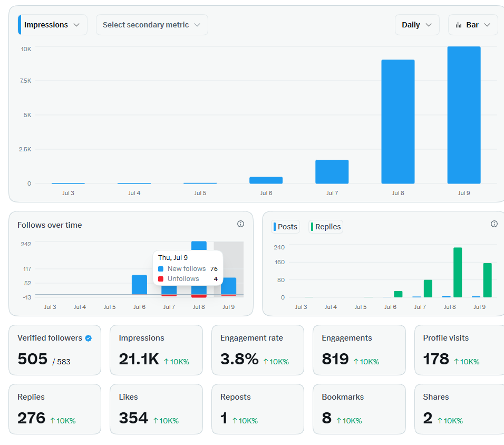Viewport: 504px width, 445px height.
Task: Click the Jul 6 green Replies bar
Action: [398, 294]
